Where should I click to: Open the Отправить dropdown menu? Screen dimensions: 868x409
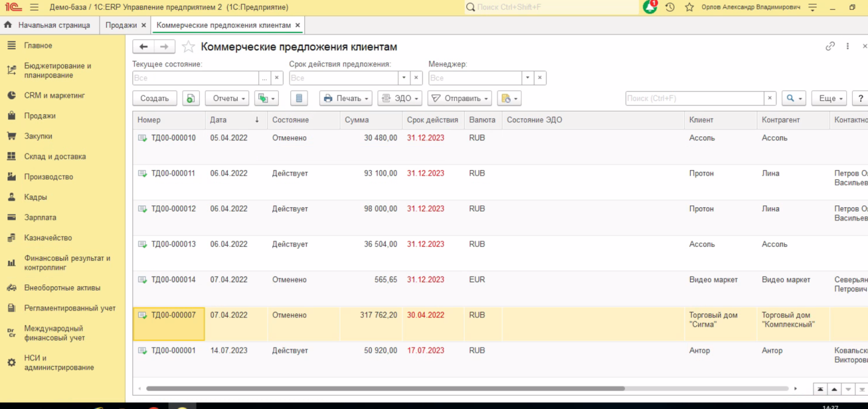pos(460,98)
